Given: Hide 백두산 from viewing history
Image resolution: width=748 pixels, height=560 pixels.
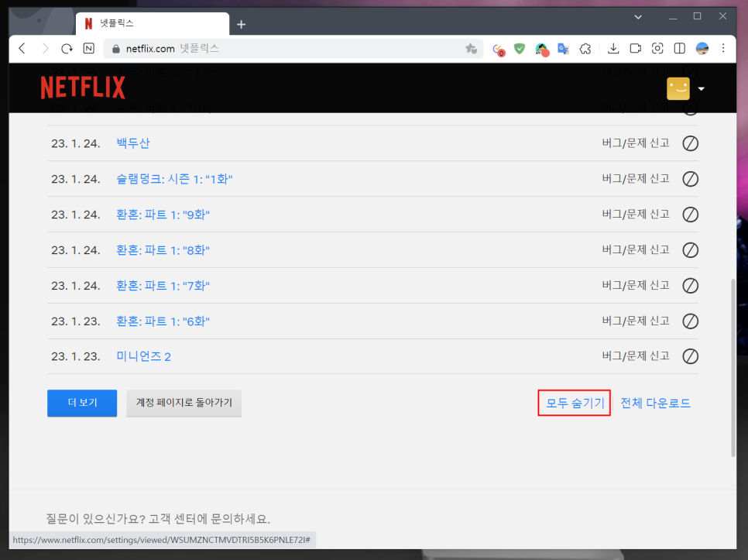Looking at the screenshot, I should coord(690,143).
